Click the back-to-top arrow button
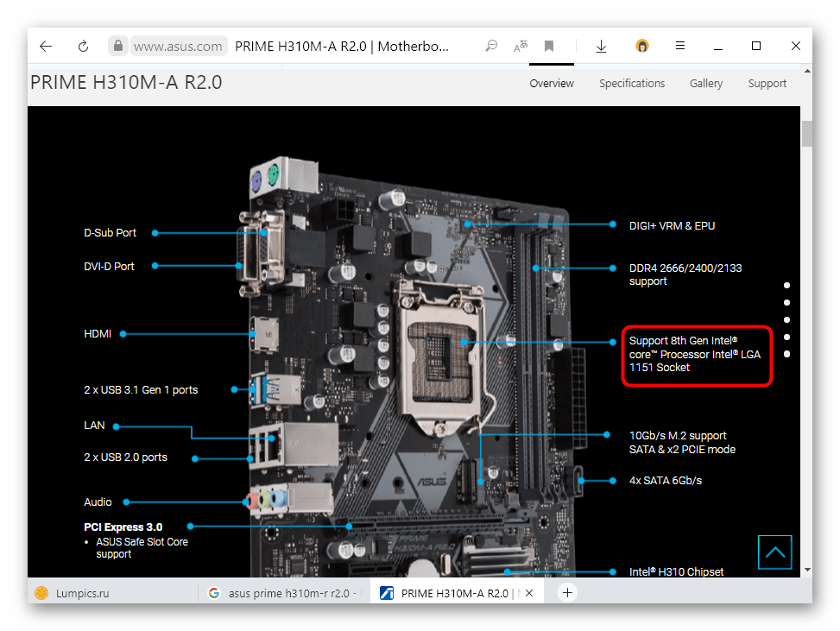Screen dimensions: 840x631 [x=774, y=552]
